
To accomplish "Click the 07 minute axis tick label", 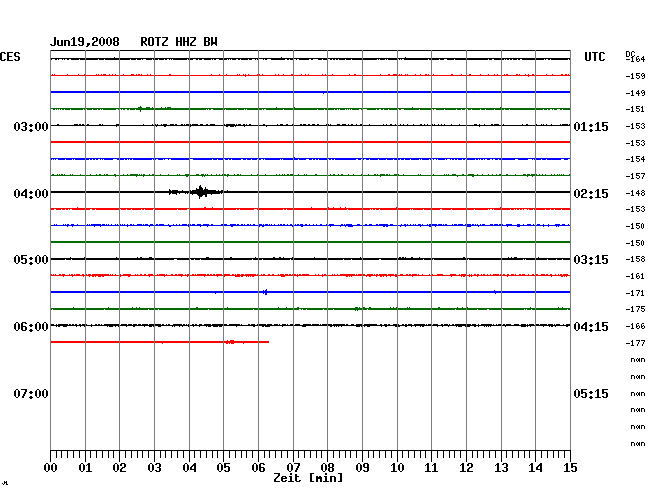I will coord(293,468).
